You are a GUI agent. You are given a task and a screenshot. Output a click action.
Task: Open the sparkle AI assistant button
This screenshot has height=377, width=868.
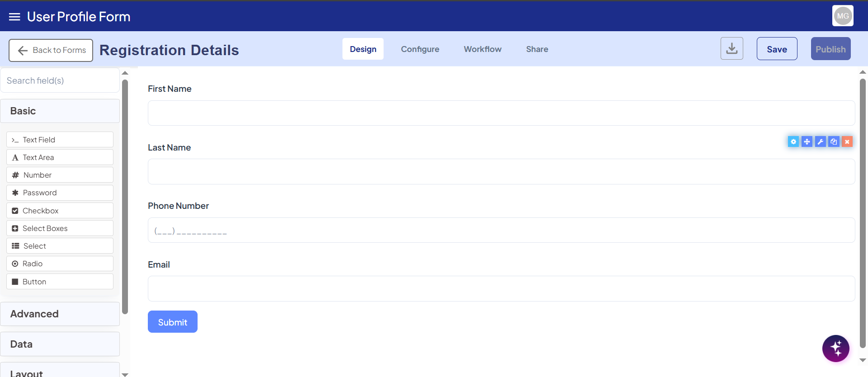tap(835, 349)
